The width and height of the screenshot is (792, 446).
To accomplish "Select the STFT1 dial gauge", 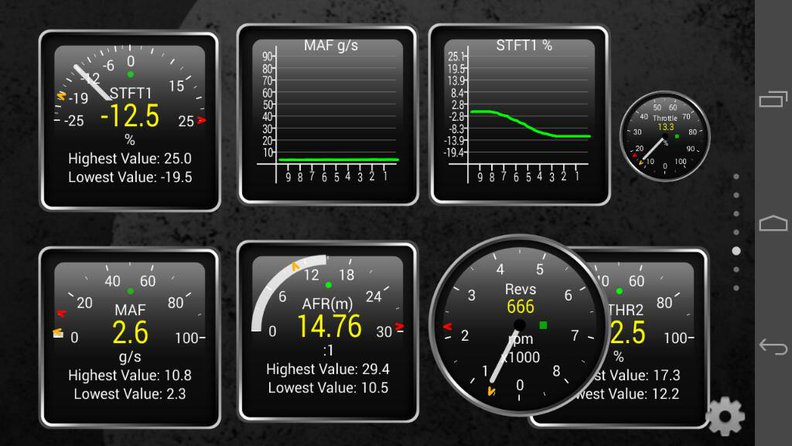I will pos(129,121).
